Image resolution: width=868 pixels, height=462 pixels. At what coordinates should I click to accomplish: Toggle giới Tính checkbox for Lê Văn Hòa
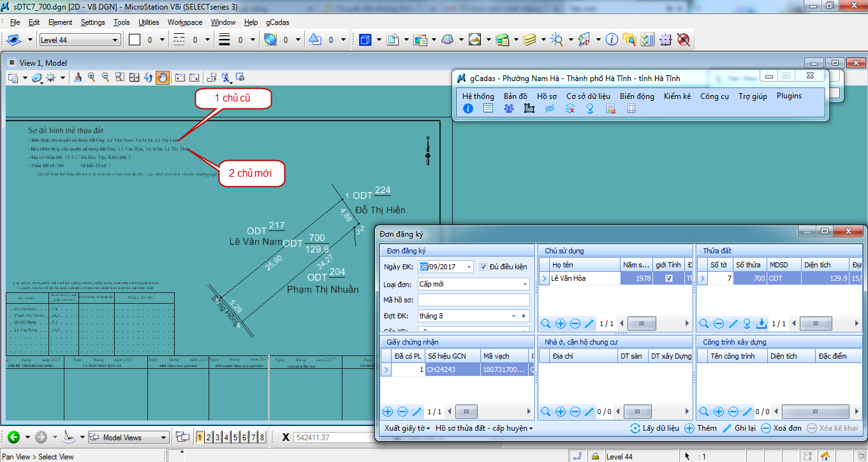click(668, 278)
